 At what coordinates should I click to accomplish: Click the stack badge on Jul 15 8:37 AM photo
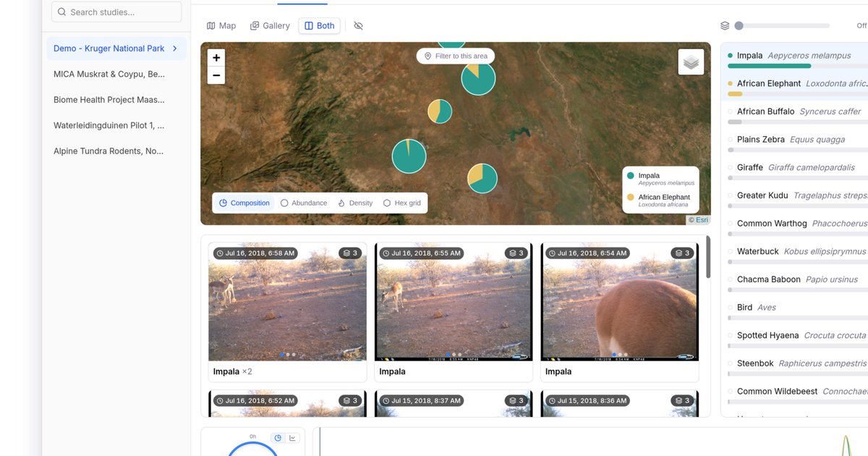(x=516, y=400)
